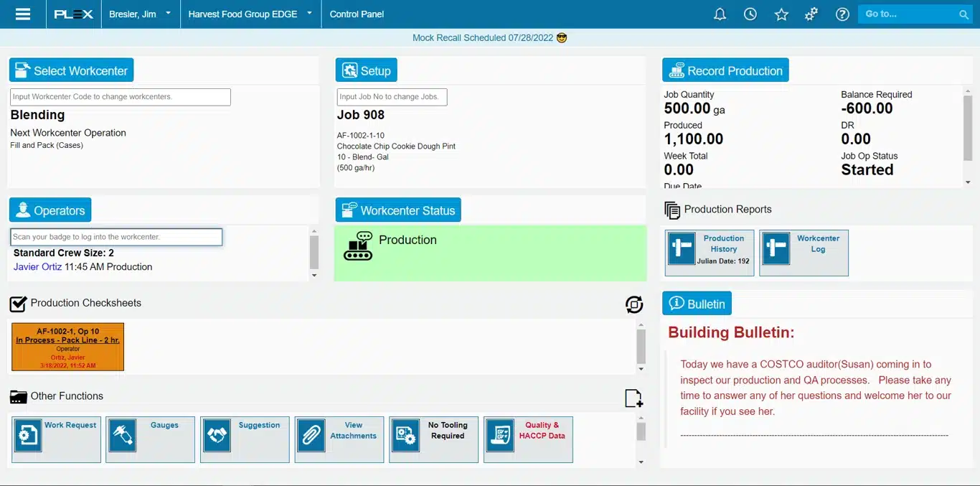Open the notifications bell icon
Screen dimensions: 980x486
(720, 14)
